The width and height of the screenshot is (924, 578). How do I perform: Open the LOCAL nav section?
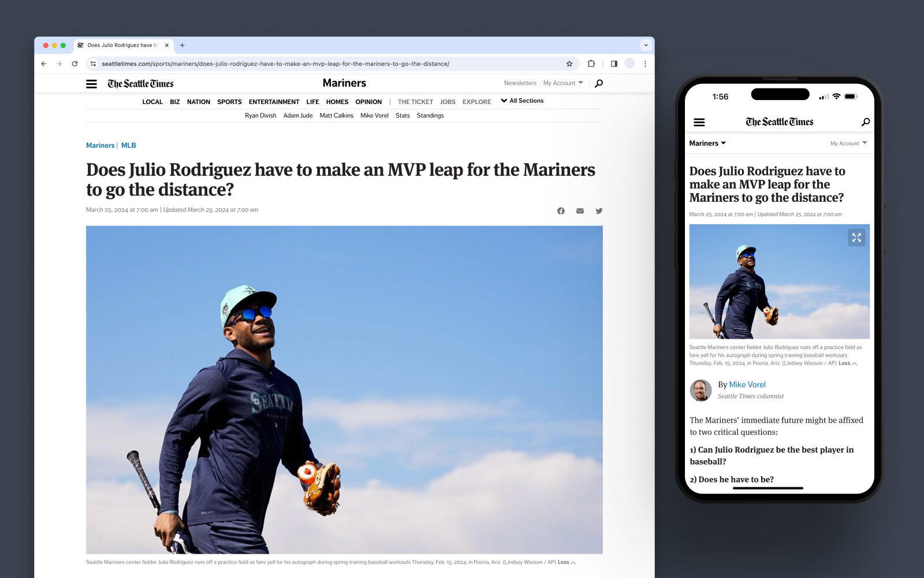pyautogui.click(x=152, y=102)
